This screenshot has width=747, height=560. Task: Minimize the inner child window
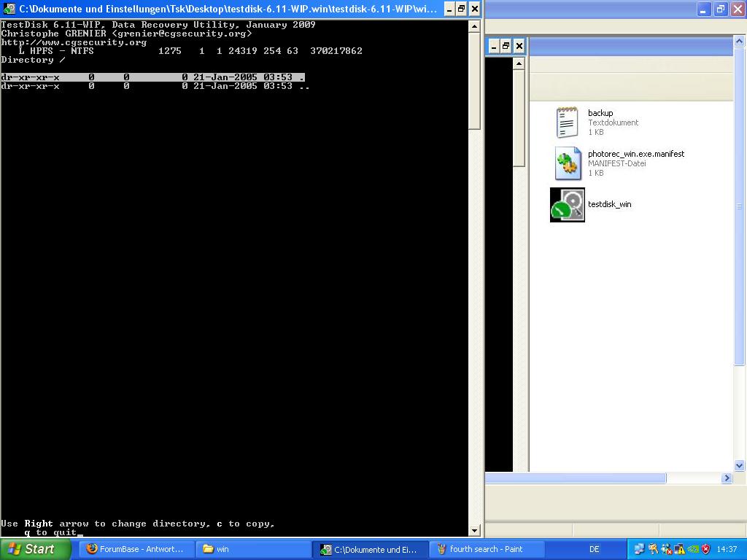coord(494,46)
